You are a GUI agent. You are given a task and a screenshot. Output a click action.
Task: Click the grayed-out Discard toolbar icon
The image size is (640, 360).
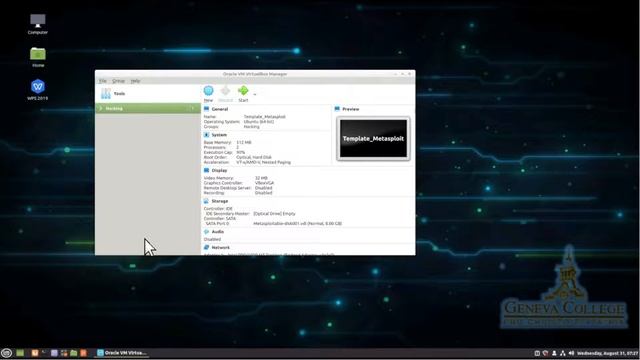click(225, 91)
